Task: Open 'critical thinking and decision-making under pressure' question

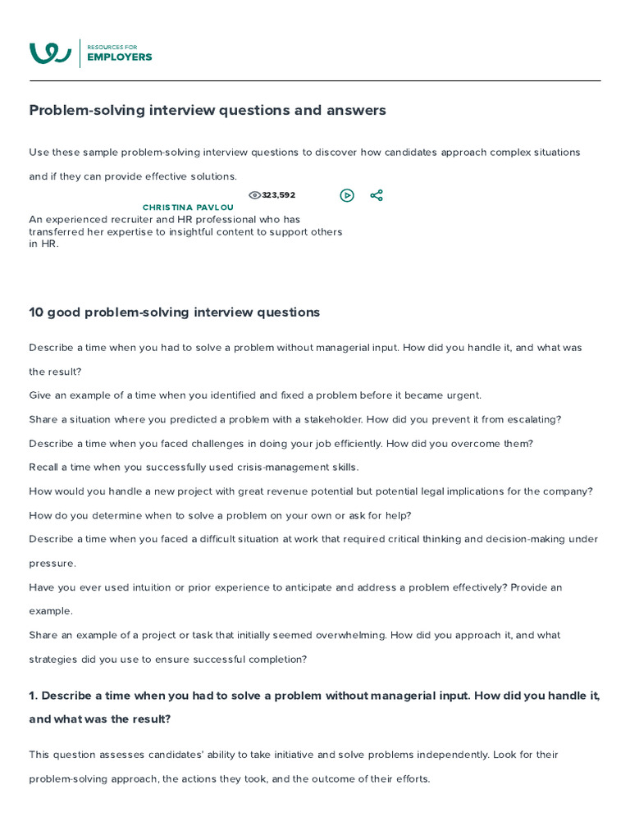Action: [x=313, y=540]
